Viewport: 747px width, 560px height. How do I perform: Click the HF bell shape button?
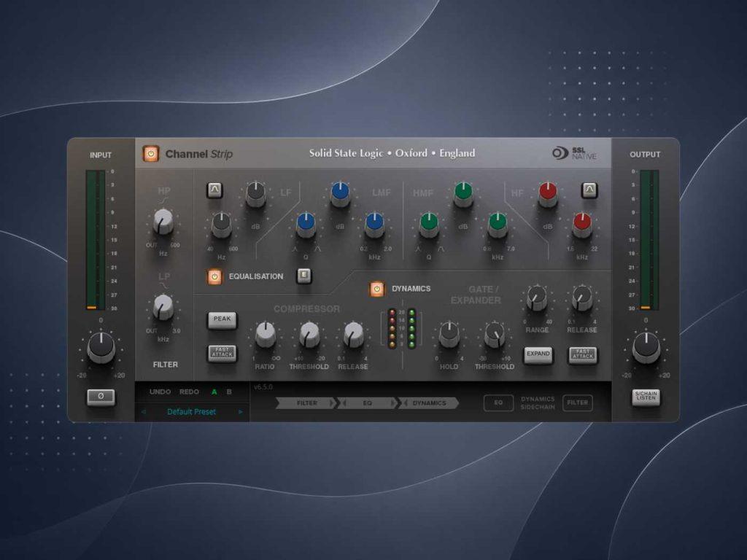[x=589, y=190]
